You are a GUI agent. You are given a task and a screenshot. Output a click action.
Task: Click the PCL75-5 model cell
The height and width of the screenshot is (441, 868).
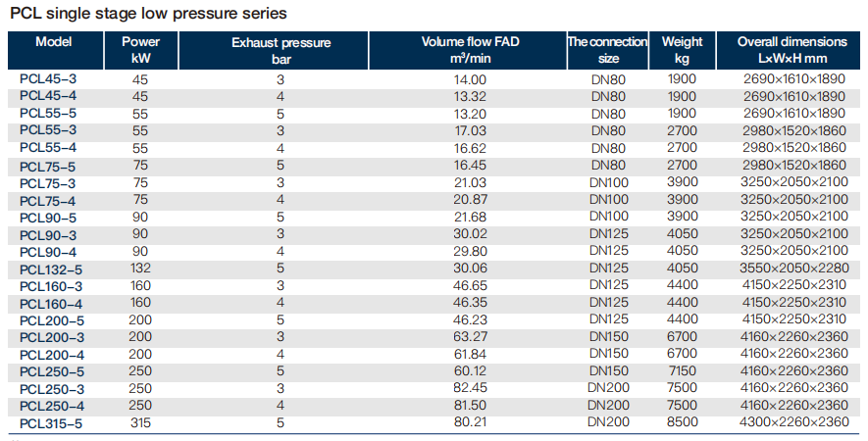48,168
